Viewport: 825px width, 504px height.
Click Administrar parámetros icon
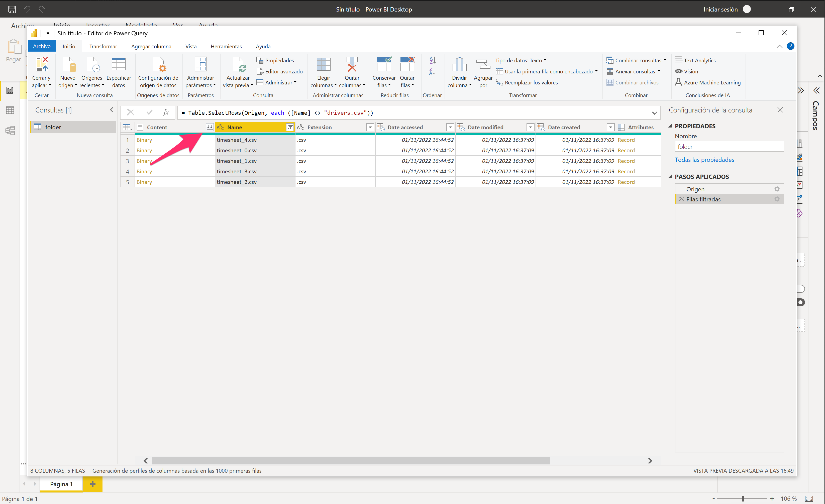(200, 64)
